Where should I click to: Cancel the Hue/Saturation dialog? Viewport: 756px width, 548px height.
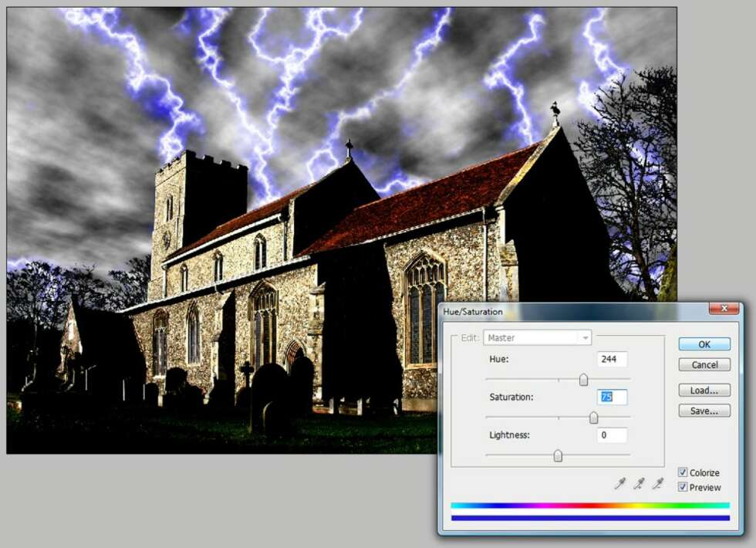coord(704,364)
